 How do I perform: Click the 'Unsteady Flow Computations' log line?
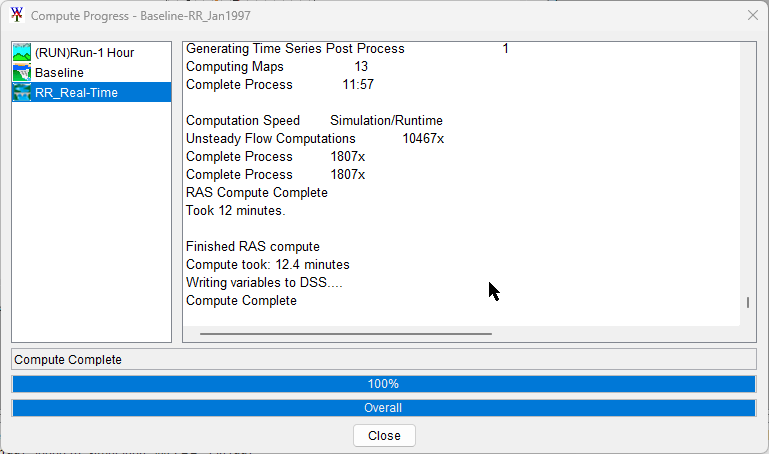point(270,139)
